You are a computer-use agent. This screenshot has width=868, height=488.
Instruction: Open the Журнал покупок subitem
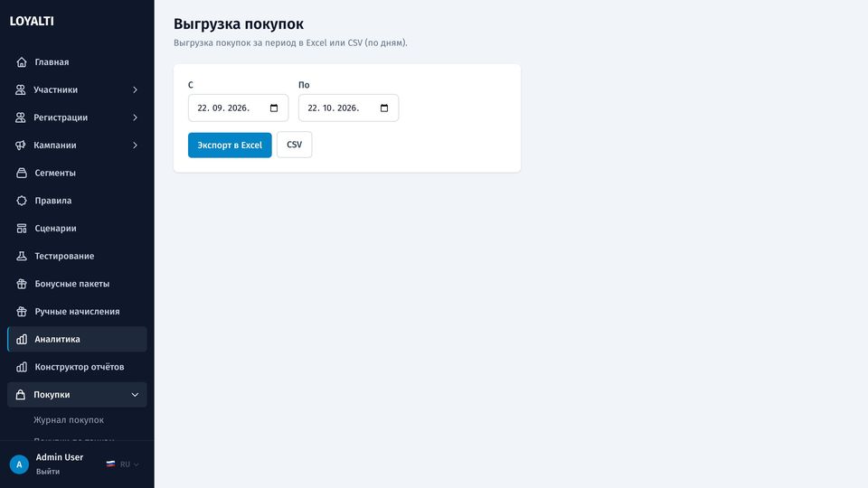pyautogui.click(x=69, y=420)
